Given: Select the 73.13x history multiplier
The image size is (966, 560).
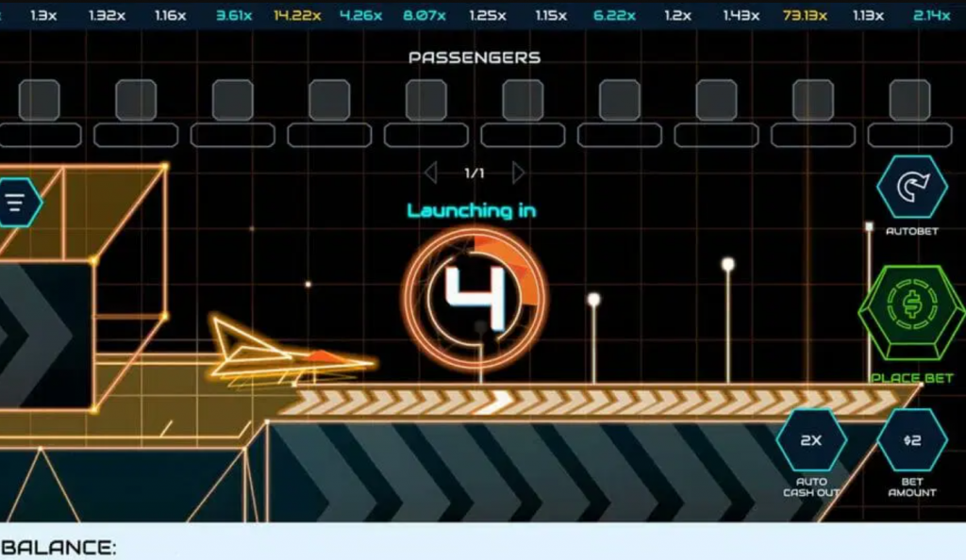Looking at the screenshot, I should tap(805, 15).
